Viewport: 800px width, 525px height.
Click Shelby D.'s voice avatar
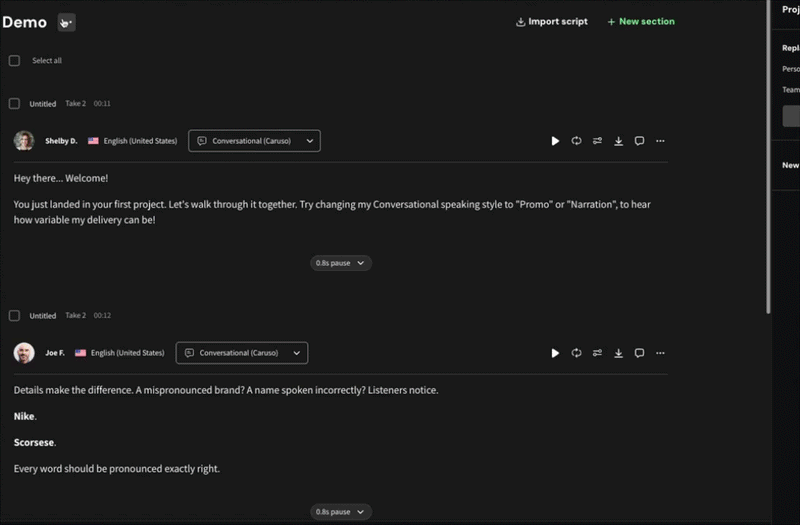click(24, 141)
